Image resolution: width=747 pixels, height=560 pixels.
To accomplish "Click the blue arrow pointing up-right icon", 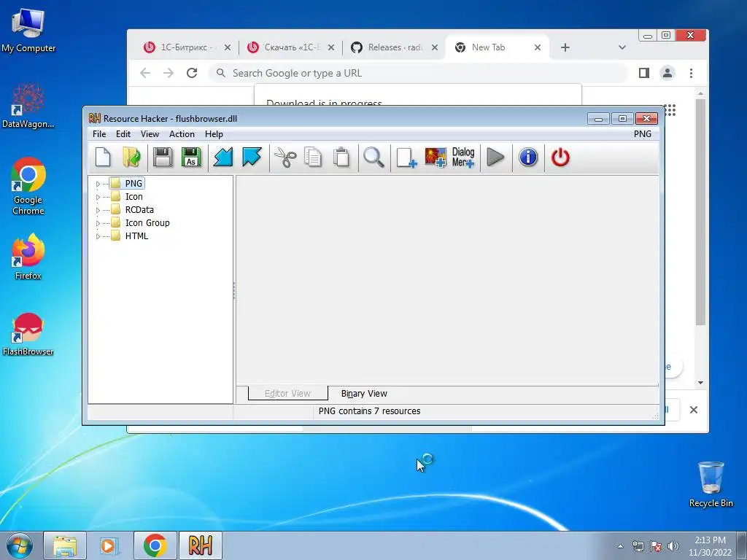I will click(252, 157).
